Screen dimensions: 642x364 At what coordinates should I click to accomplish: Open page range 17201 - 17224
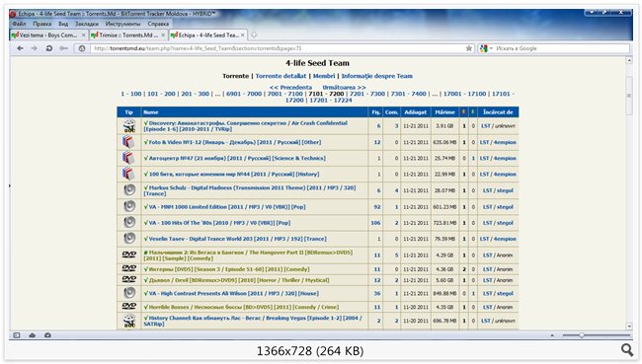(x=331, y=101)
